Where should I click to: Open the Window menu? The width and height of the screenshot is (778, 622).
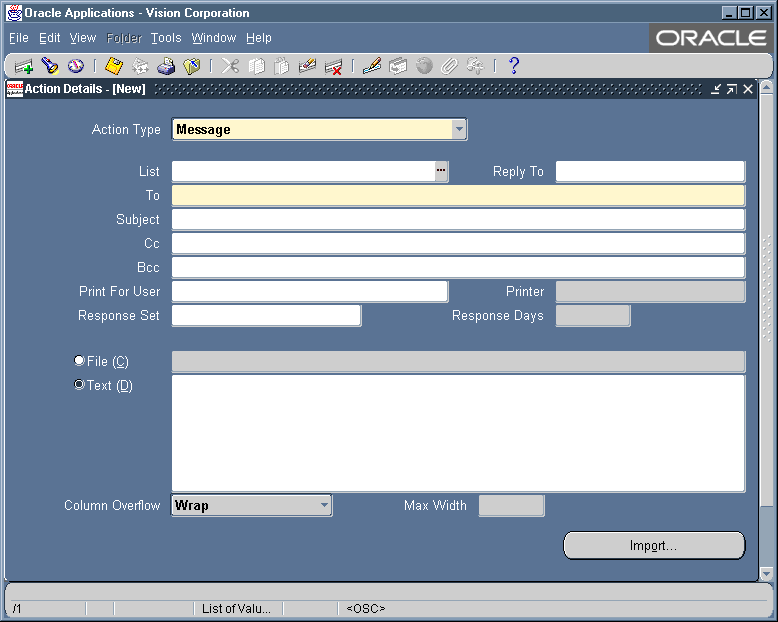point(214,38)
